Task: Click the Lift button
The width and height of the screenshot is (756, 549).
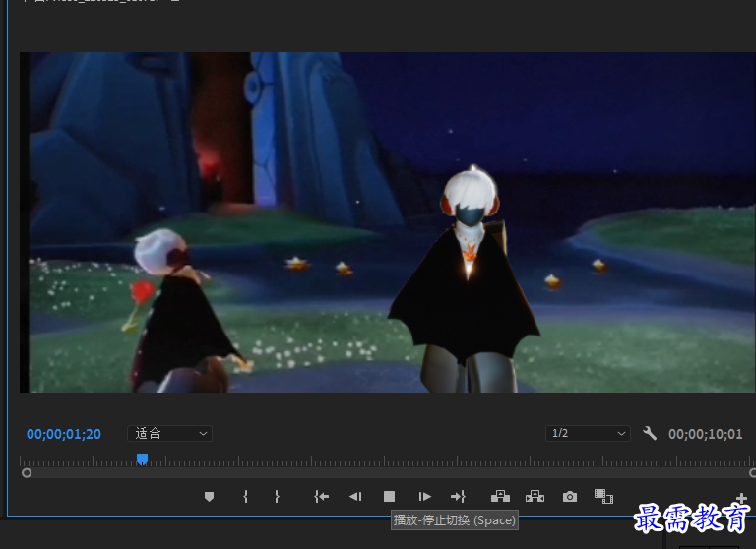Action: tap(500, 496)
